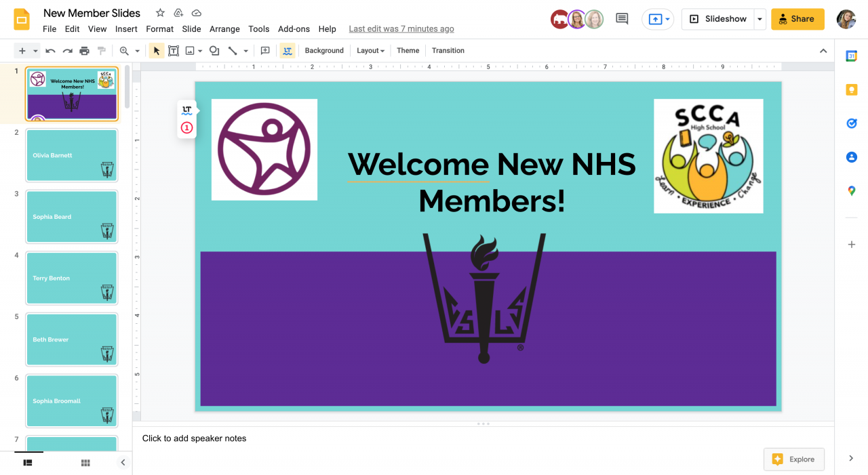Open comment history speech bubble icon

click(622, 19)
